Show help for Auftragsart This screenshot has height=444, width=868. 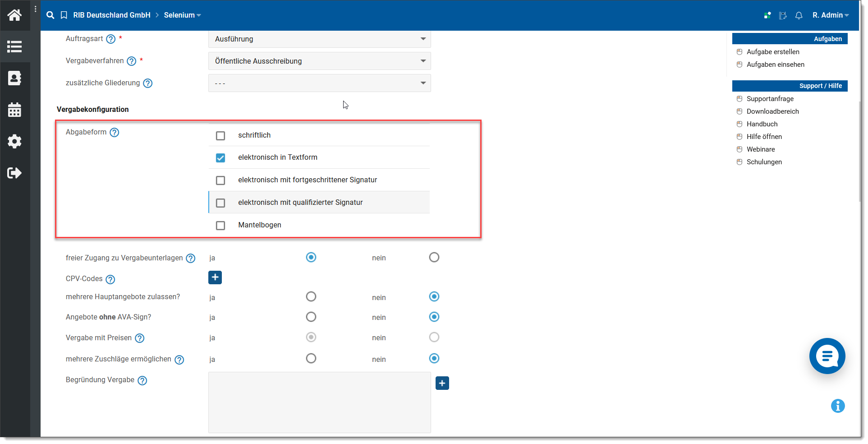point(111,39)
